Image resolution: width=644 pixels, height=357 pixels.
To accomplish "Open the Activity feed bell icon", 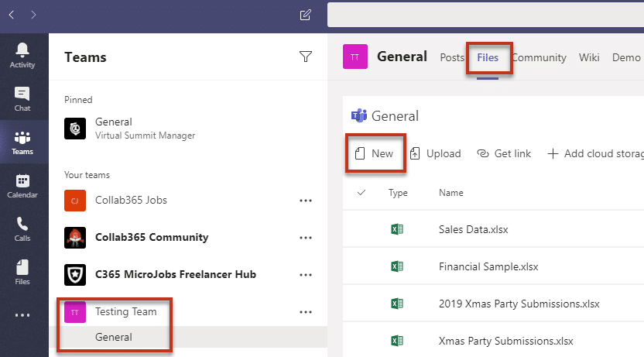I will (22, 55).
